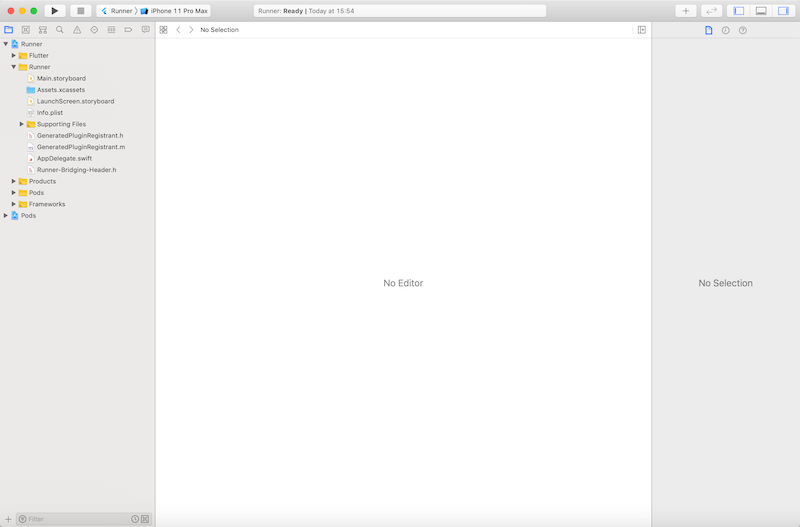
Task: Open the Library with the plus button
Action: click(686, 11)
